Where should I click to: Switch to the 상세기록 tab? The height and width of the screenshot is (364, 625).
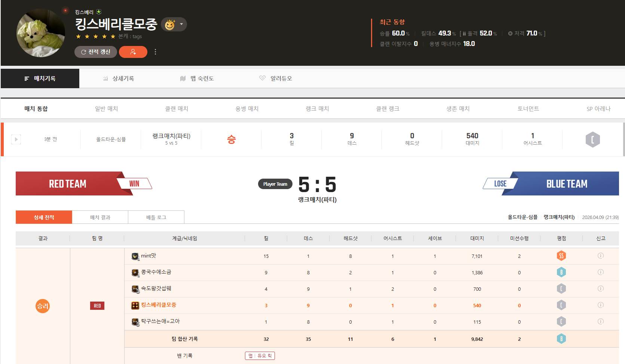(x=119, y=78)
